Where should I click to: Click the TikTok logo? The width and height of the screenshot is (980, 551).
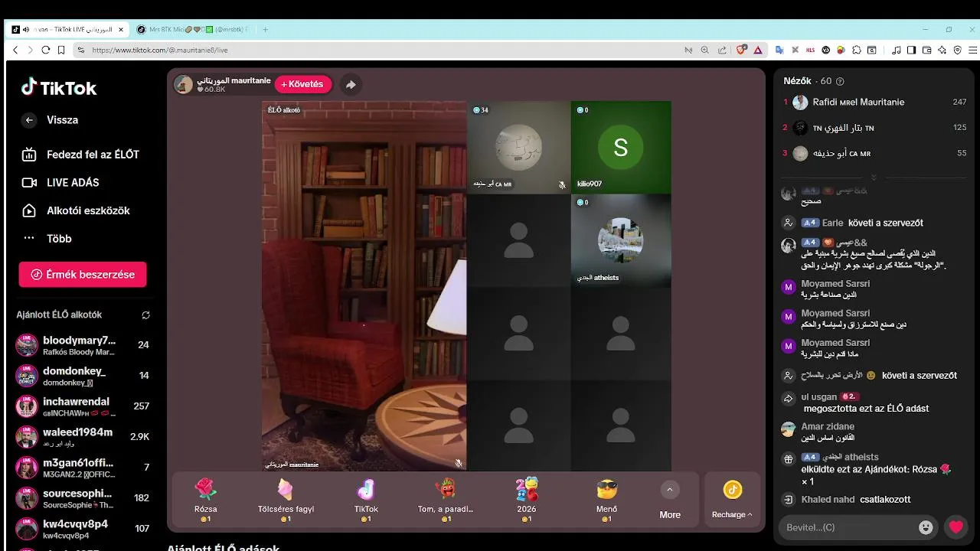pos(59,87)
